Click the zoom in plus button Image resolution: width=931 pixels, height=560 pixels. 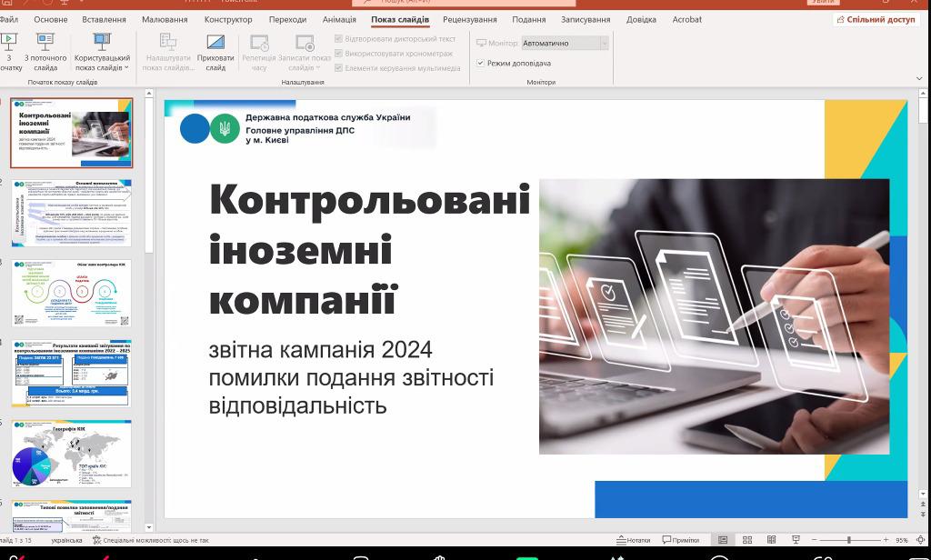pos(886,540)
